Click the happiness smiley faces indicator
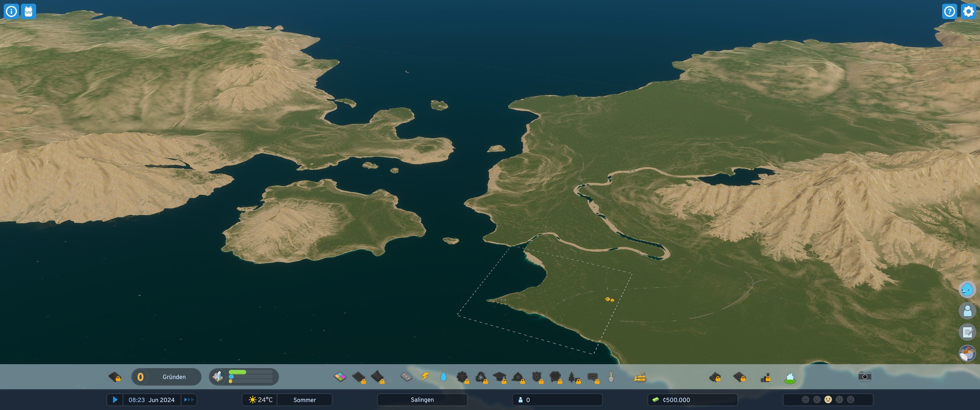The height and width of the screenshot is (410, 980). [x=828, y=399]
